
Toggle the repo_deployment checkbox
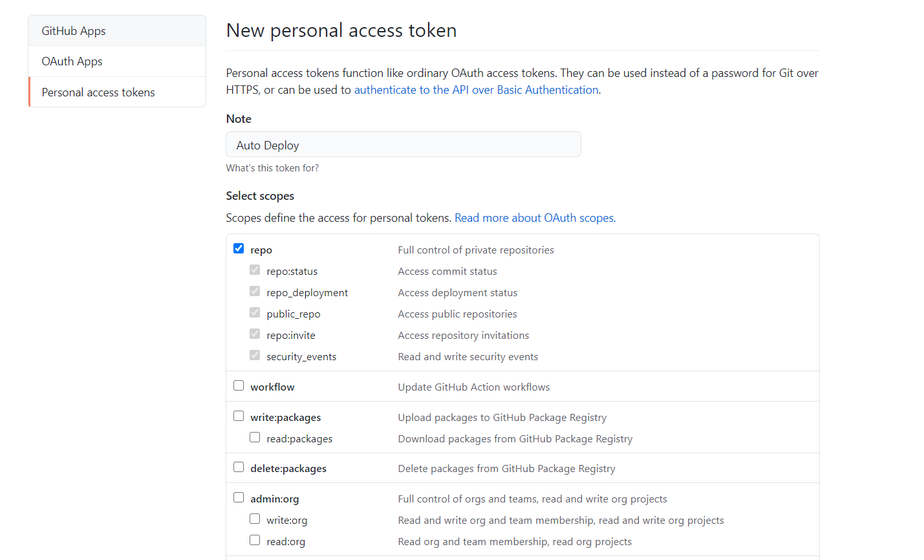point(255,291)
